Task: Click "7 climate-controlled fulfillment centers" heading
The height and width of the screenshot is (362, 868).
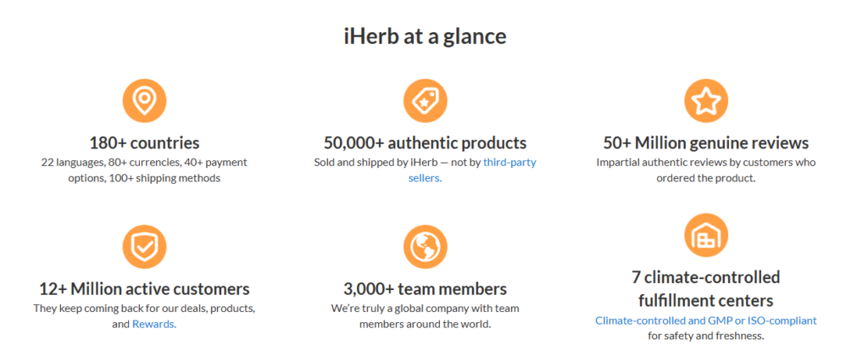Action: coord(705,289)
